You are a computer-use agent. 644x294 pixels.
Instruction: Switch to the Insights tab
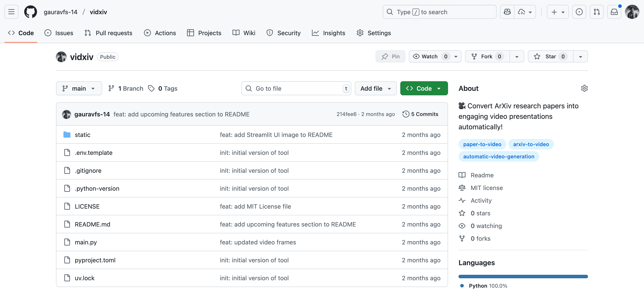click(329, 33)
